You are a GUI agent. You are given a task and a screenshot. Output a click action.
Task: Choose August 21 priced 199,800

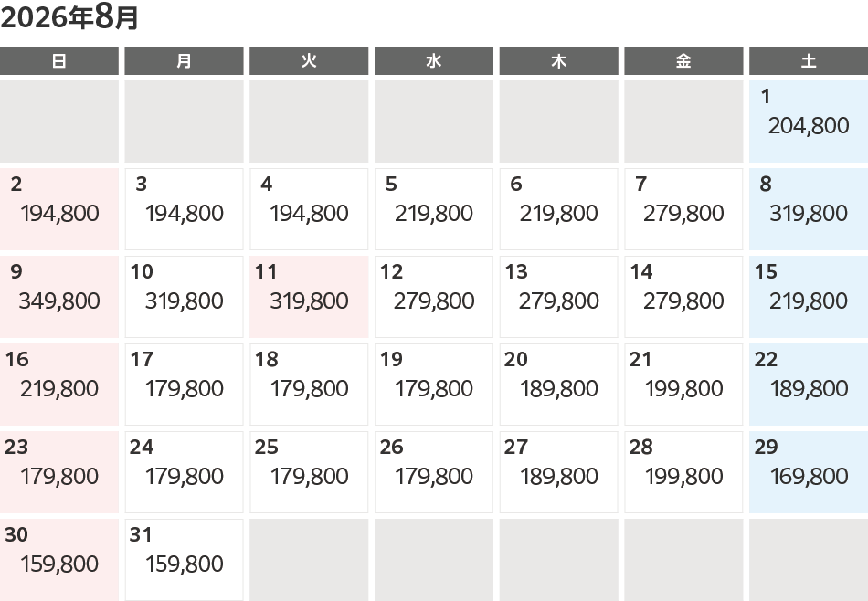coord(683,385)
